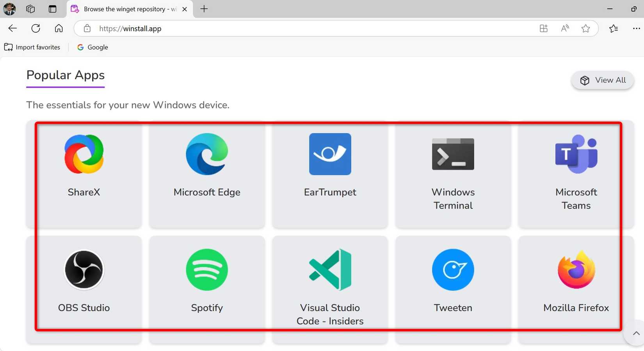
Task: Add this page to favorites
Action: (585, 28)
